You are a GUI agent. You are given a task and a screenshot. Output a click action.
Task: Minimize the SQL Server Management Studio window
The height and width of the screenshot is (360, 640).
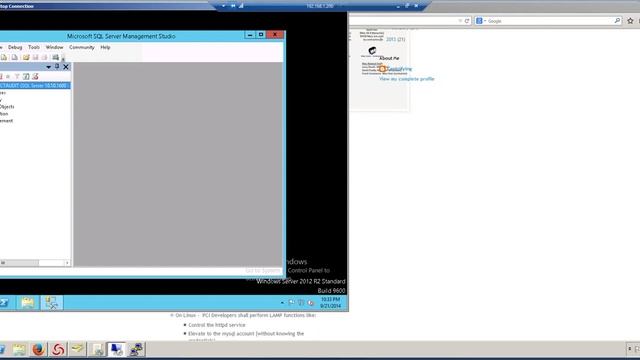[x=250, y=35]
